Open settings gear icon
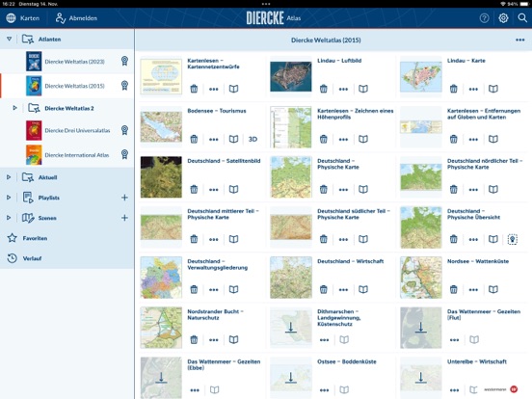 pyautogui.click(x=503, y=18)
